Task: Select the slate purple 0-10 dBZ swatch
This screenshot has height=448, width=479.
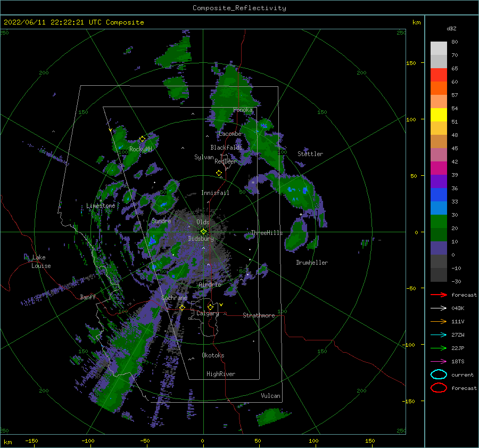Action: point(439,248)
